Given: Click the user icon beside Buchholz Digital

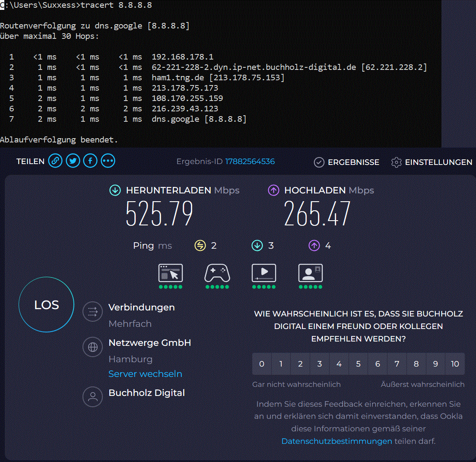Looking at the screenshot, I should (92, 396).
